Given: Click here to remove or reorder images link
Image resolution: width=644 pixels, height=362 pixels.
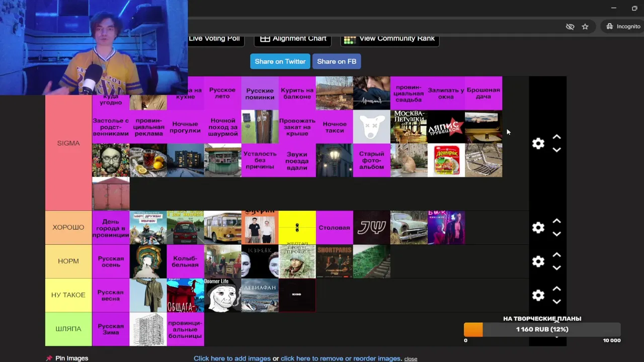Looking at the screenshot, I should (341, 358).
